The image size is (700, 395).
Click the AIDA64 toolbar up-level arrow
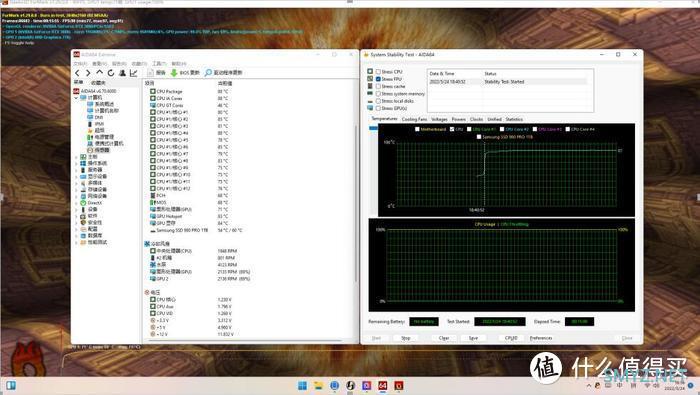(99, 72)
